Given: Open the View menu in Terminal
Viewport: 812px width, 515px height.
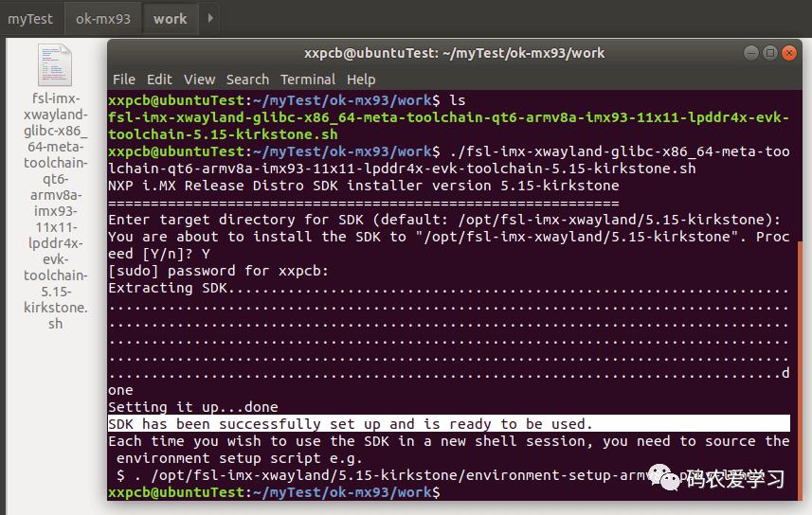Looking at the screenshot, I should pos(199,80).
